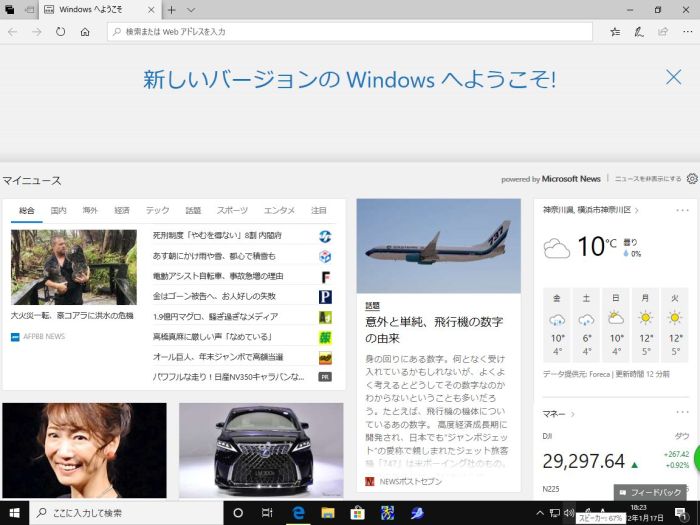Click the browser Refresh button
Viewport: 700px width, 525px height.
point(61,32)
